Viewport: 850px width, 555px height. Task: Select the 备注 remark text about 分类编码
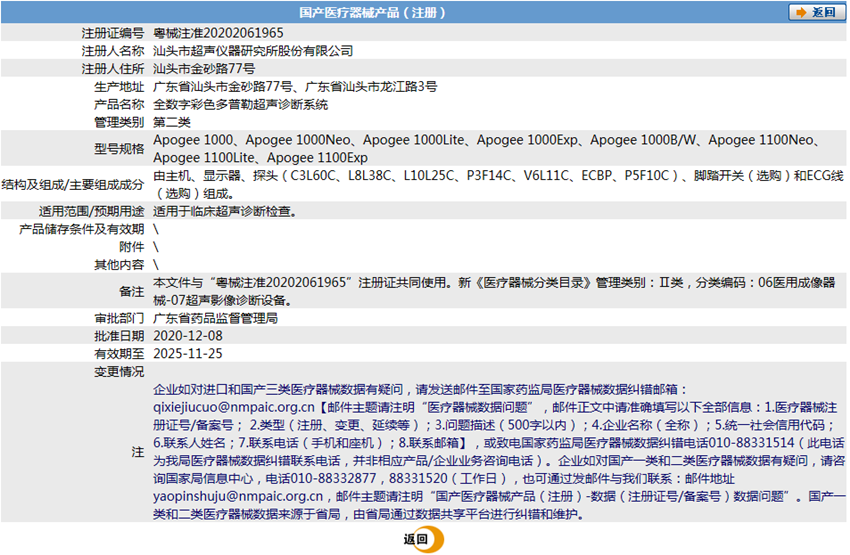(494, 291)
